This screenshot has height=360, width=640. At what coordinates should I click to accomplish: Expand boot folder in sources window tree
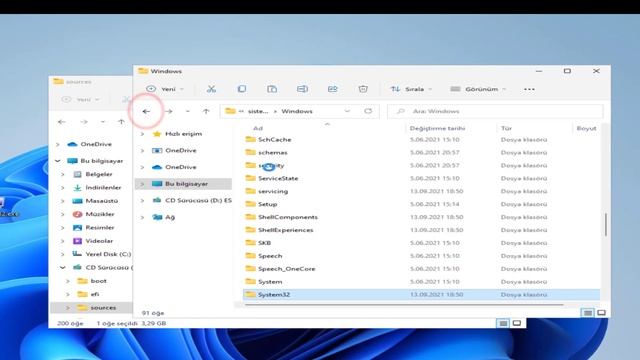click(68, 281)
